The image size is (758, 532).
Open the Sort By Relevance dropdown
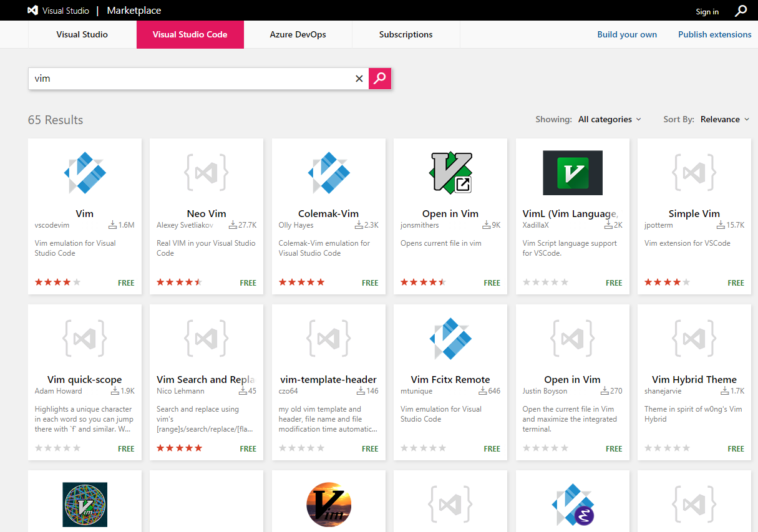coord(725,119)
